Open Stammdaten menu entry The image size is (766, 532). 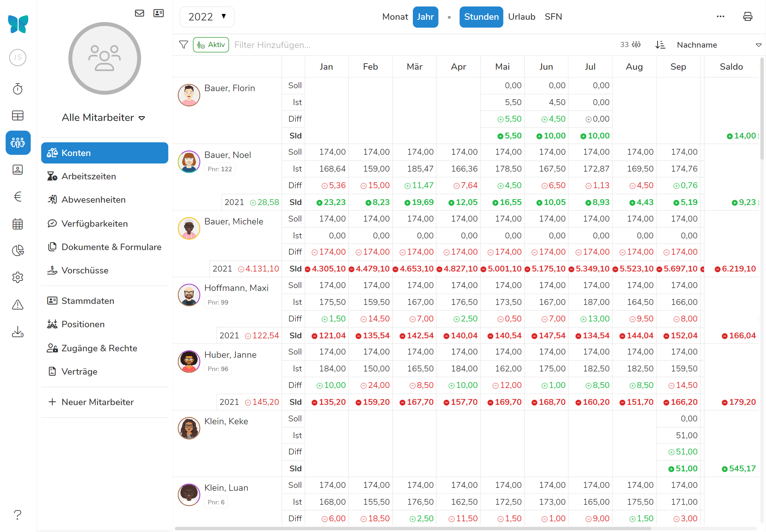click(x=88, y=301)
